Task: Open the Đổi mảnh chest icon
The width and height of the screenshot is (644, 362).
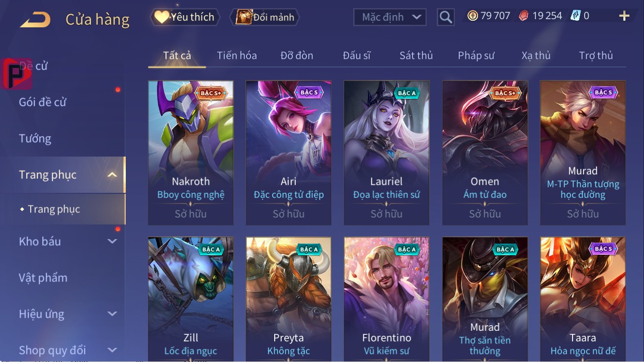Action: click(244, 17)
